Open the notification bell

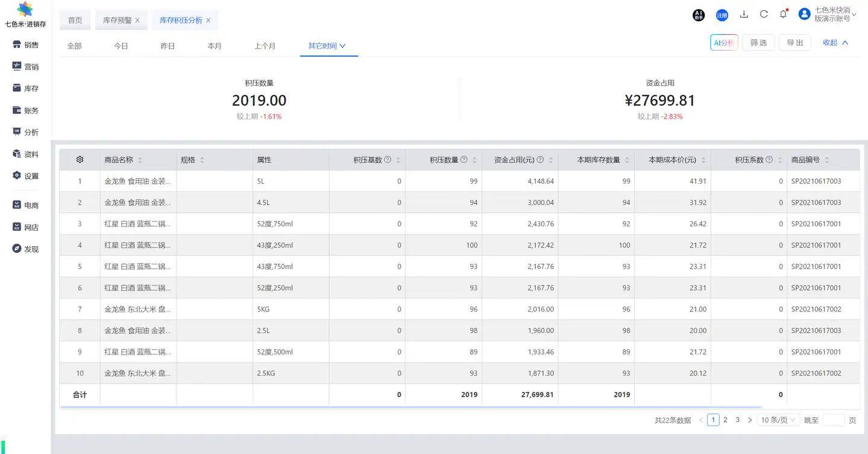click(x=783, y=14)
